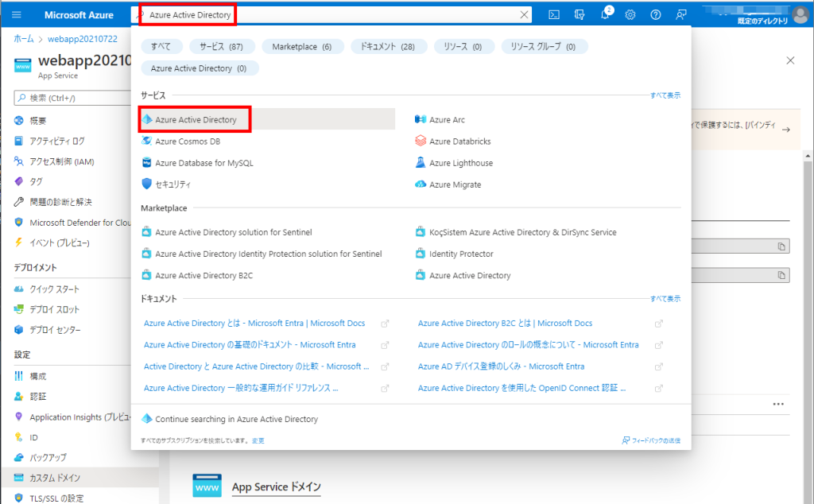Viewport: 814px width, 504px height.
Task: Select the すべて filter chip
Action: [161, 46]
